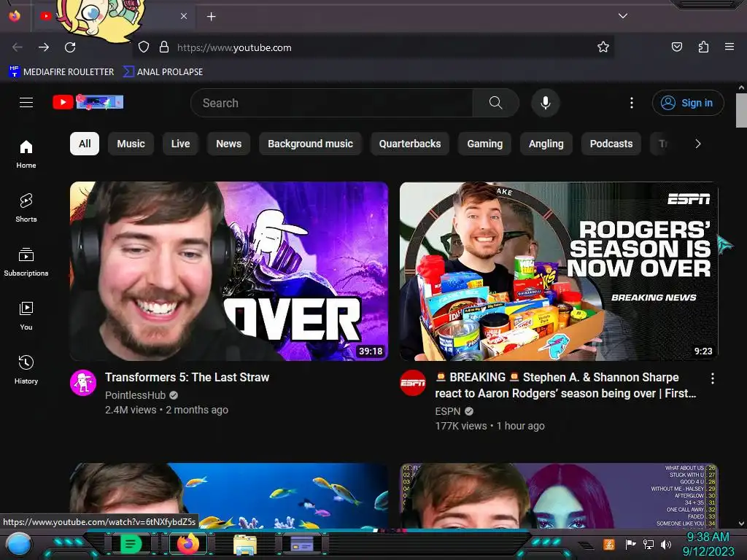Viewport: 747px width, 560px height.
Task: Click into the YouTube search field
Action: [332, 103]
